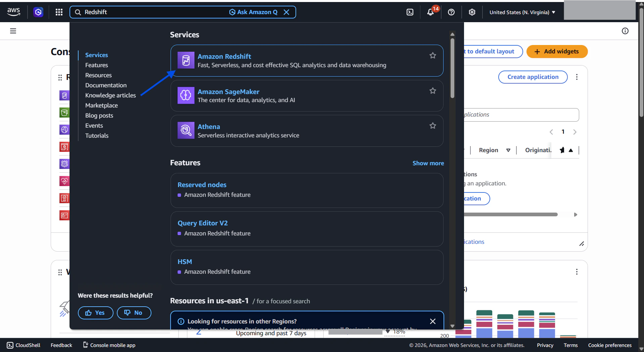Open Amazon SageMaker service link
The width and height of the screenshot is (644, 352).
pos(228,92)
